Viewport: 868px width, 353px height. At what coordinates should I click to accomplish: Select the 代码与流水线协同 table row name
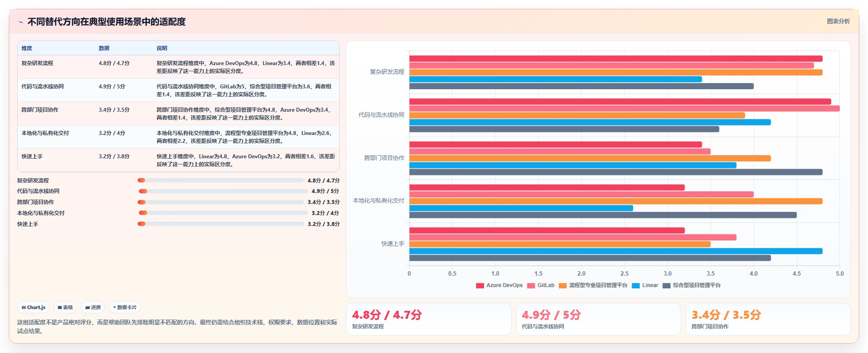pyautogui.click(x=43, y=87)
